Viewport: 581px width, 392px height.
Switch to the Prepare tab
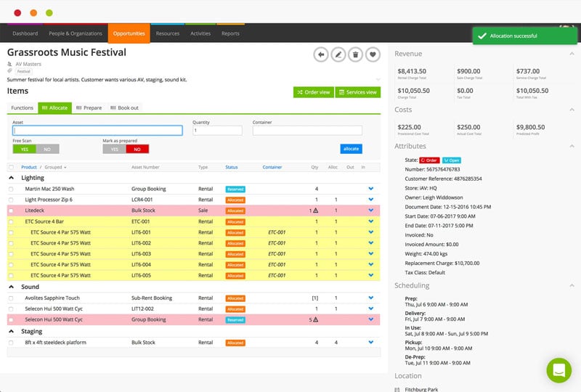click(x=89, y=107)
